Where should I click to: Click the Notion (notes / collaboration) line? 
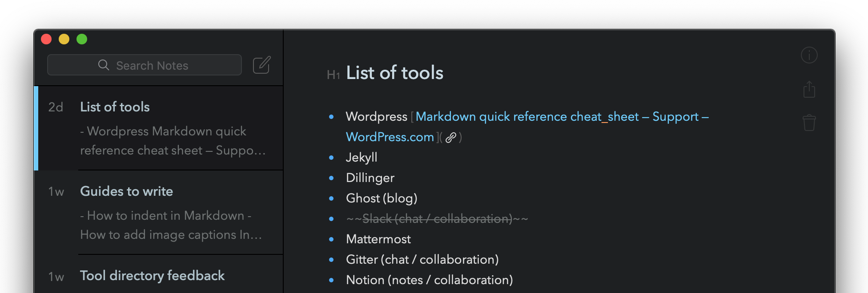coord(429,280)
